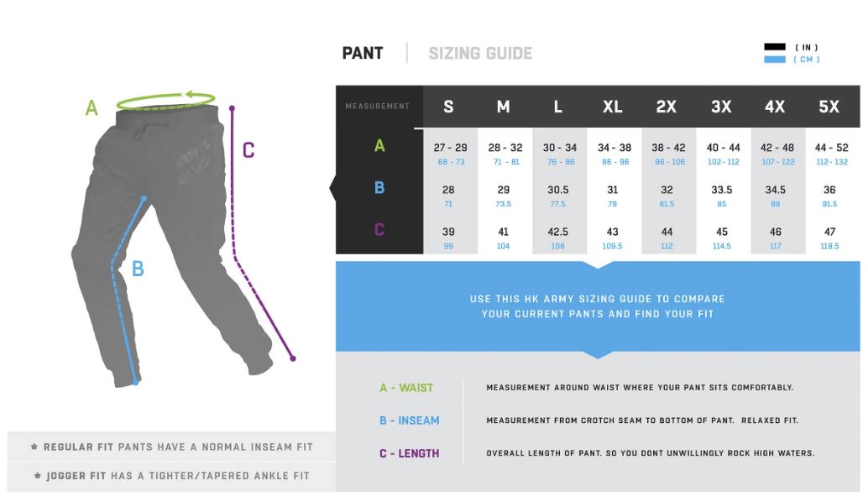
Task: Click the REGULAR FIT note
Action: (171, 447)
